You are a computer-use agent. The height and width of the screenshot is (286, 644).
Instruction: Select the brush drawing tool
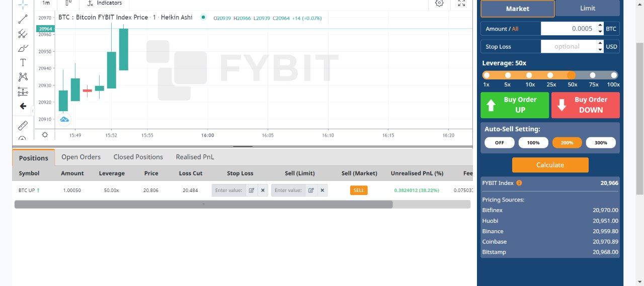tap(23, 48)
